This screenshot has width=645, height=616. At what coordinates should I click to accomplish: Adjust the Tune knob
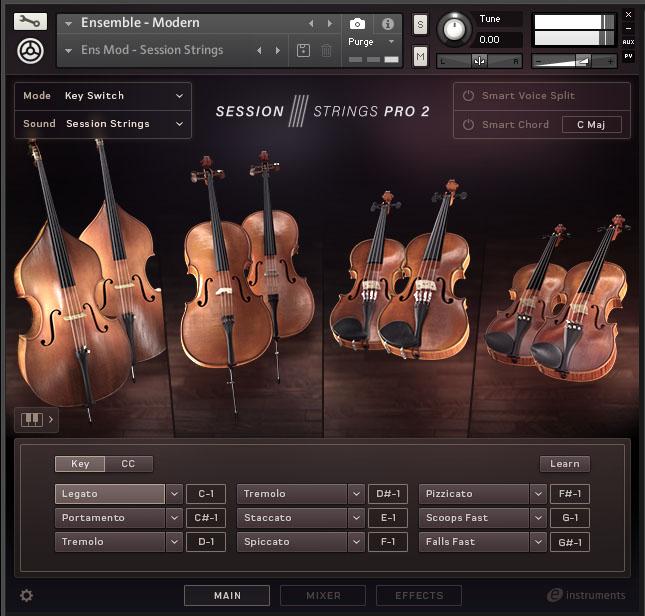(454, 29)
